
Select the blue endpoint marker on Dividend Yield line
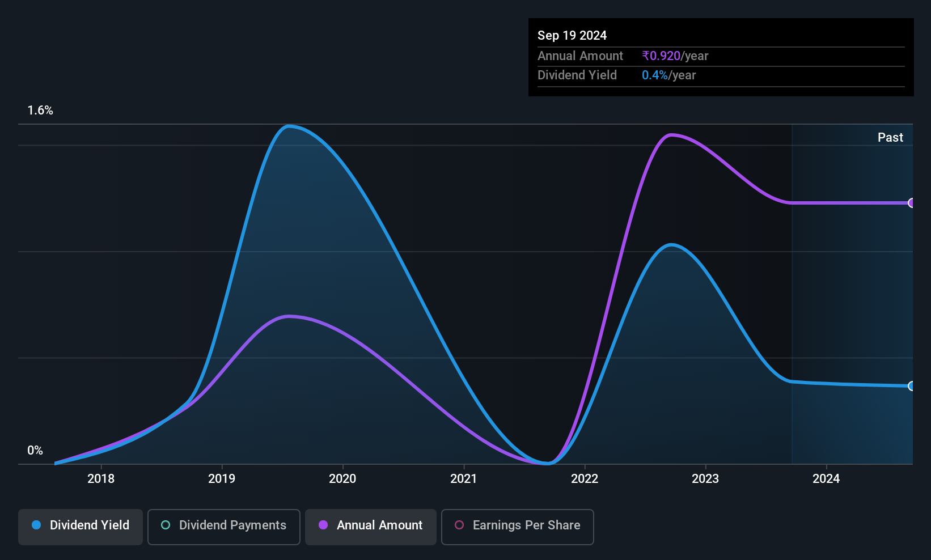[911, 386]
